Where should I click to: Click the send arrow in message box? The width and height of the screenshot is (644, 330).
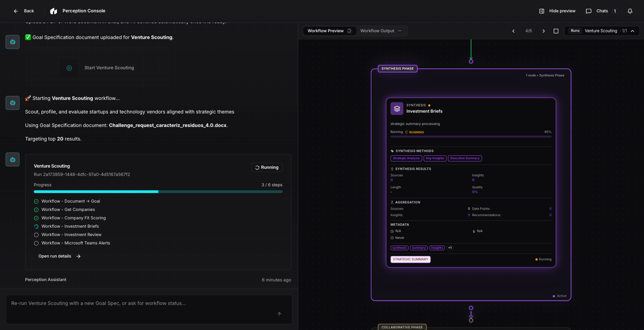pyautogui.click(x=279, y=314)
